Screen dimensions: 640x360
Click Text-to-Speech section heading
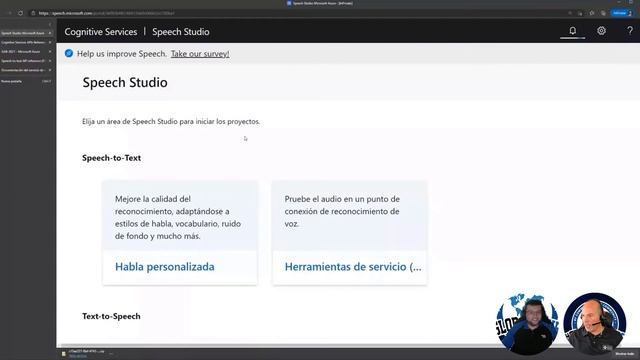(111, 316)
